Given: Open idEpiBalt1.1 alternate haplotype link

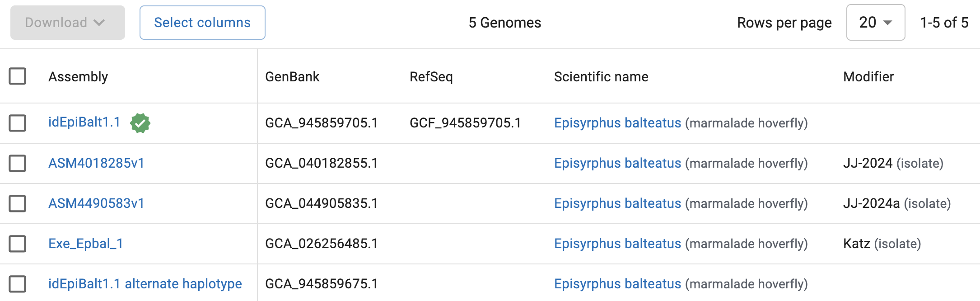Looking at the screenshot, I should 145,284.
